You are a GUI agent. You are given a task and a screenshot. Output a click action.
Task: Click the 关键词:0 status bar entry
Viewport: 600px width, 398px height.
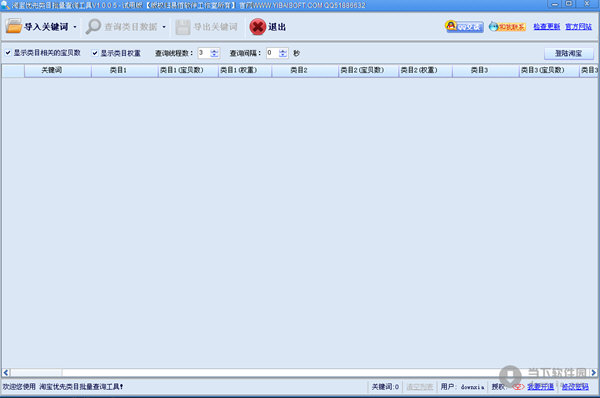pos(385,387)
